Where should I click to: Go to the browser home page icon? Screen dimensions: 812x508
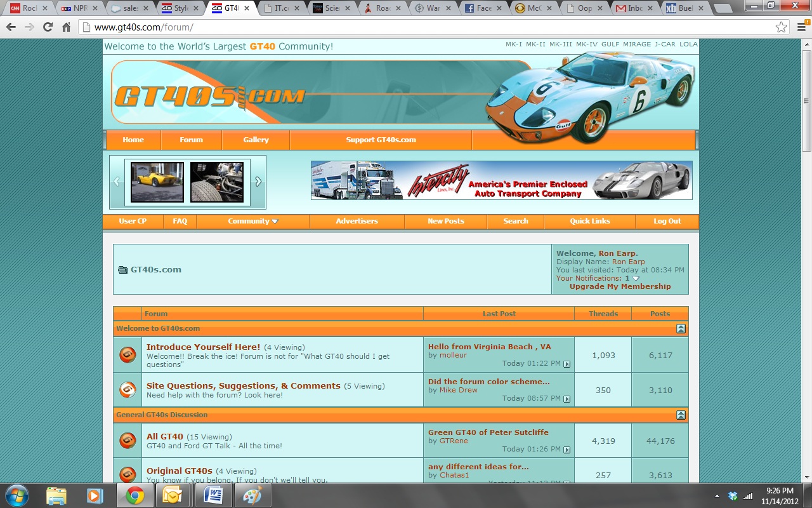(x=66, y=27)
